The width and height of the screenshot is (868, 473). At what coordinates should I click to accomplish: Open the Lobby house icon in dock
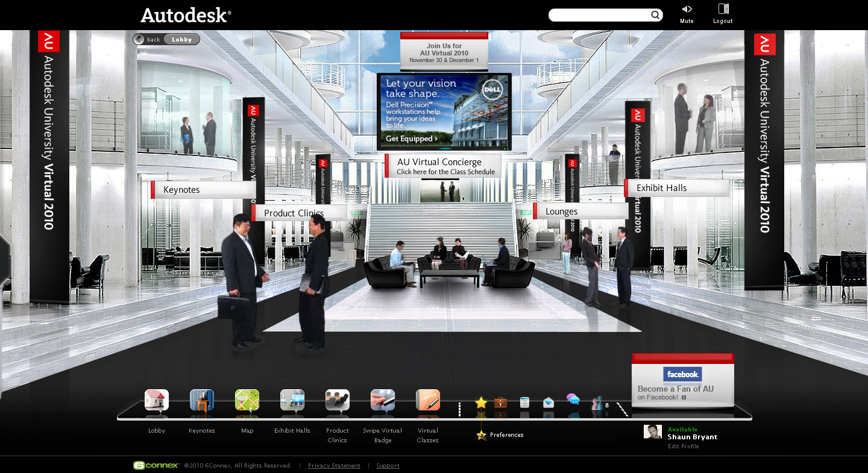(157, 400)
